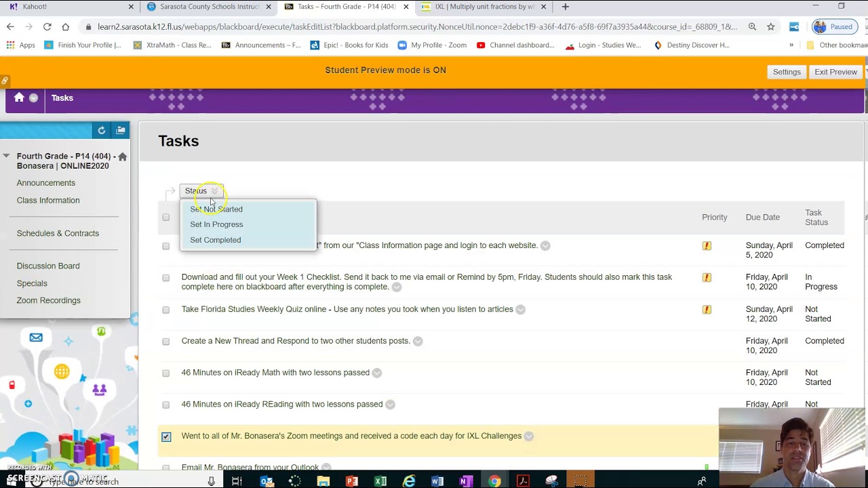
Task: Open the XtraMath bookmark in bookmarks bar
Action: [x=173, y=45]
